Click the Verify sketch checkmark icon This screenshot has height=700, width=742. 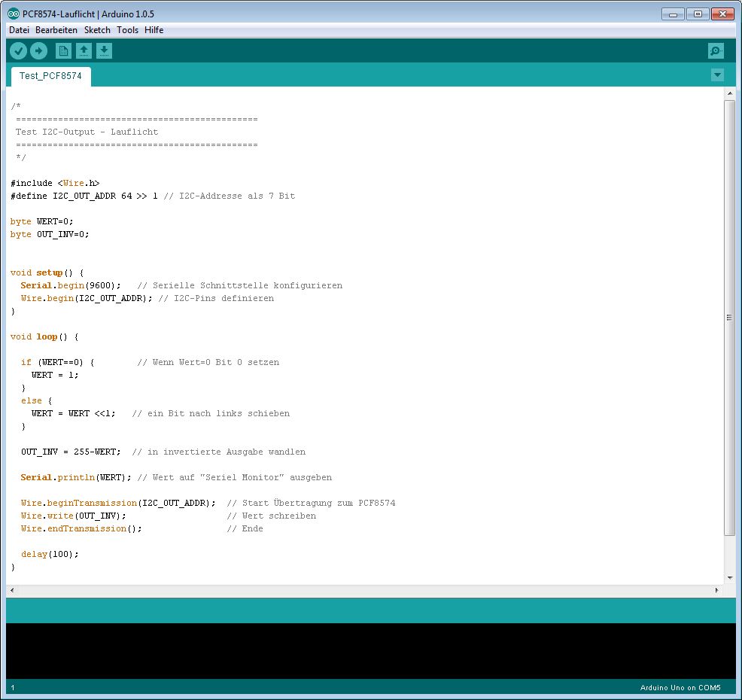click(18, 50)
